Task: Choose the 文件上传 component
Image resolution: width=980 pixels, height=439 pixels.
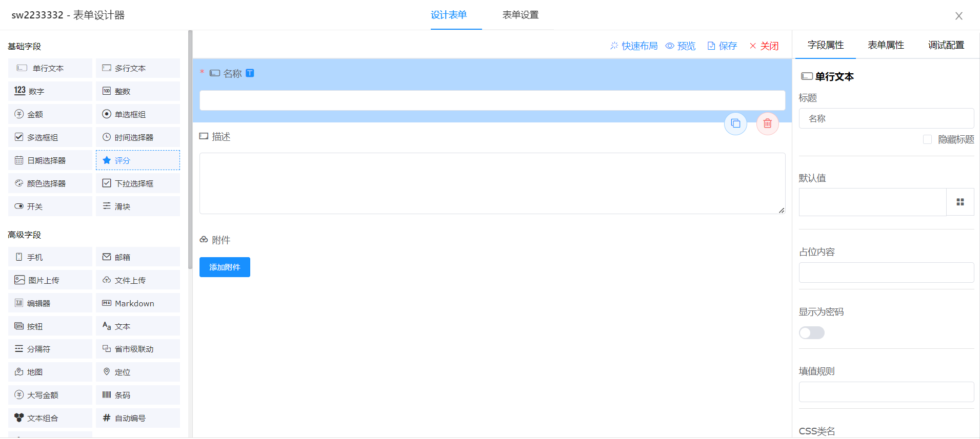Action: point(137,280)
